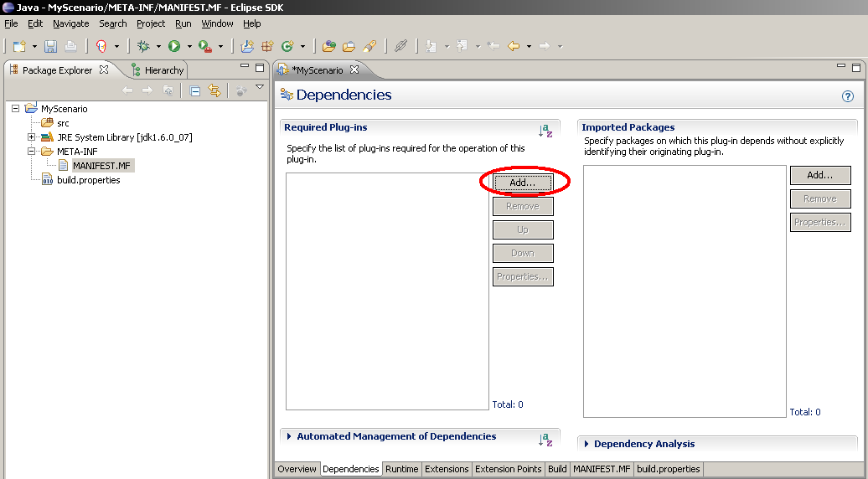Open the Edit menu
Screen dimensions: 868x479
pos(35,23)
